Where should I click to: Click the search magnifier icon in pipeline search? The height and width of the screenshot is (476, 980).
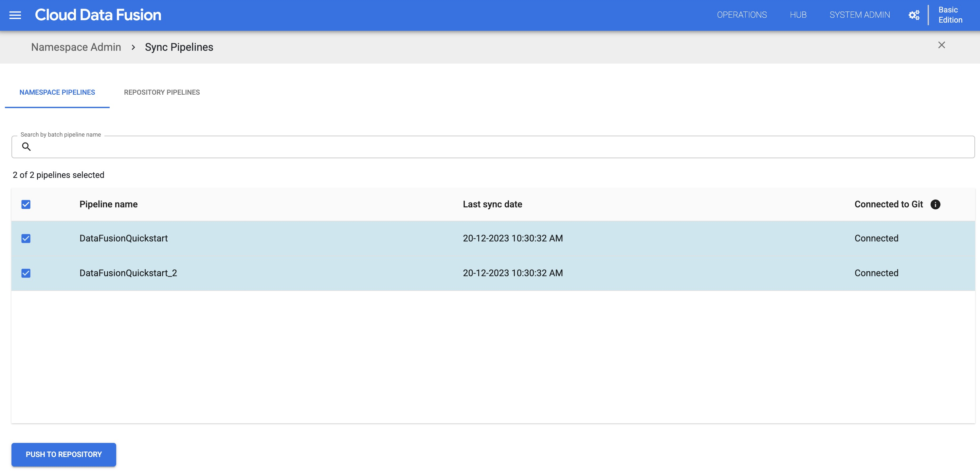pos(26,146)
